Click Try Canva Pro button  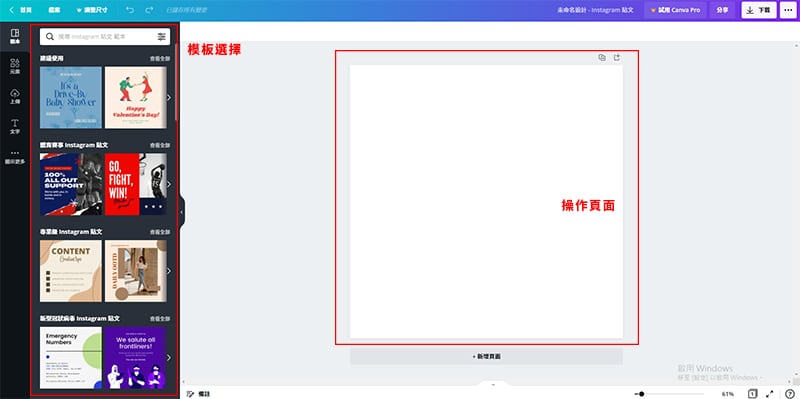coord(676,10)
